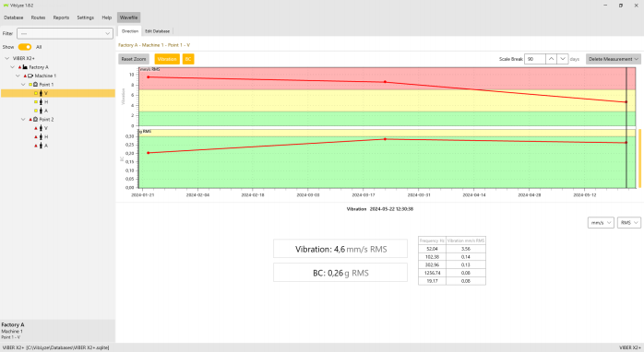Screen dimensions: 644x352
Task: Select direction V under Point 1
Action: click(58, 93)
